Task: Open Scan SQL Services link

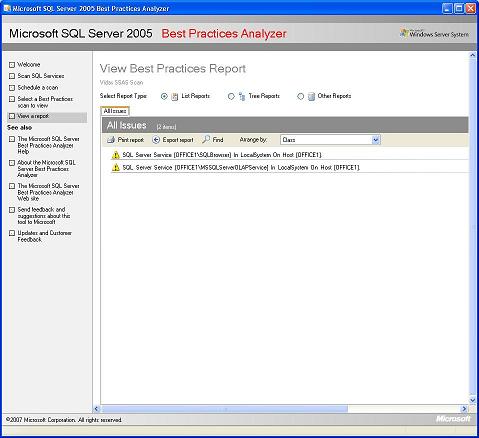Action: pos(41,76)
